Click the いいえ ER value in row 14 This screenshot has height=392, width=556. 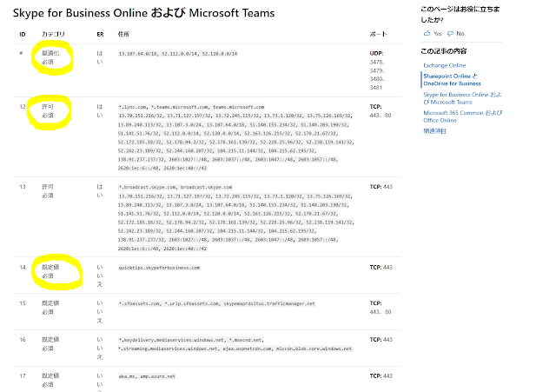(x=100, y=276)
